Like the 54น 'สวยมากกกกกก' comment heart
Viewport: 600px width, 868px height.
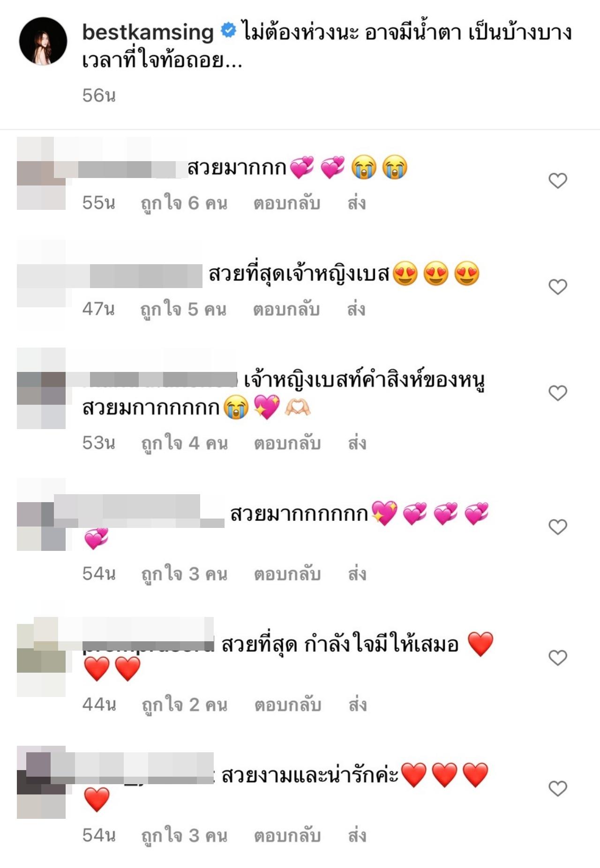558,527
